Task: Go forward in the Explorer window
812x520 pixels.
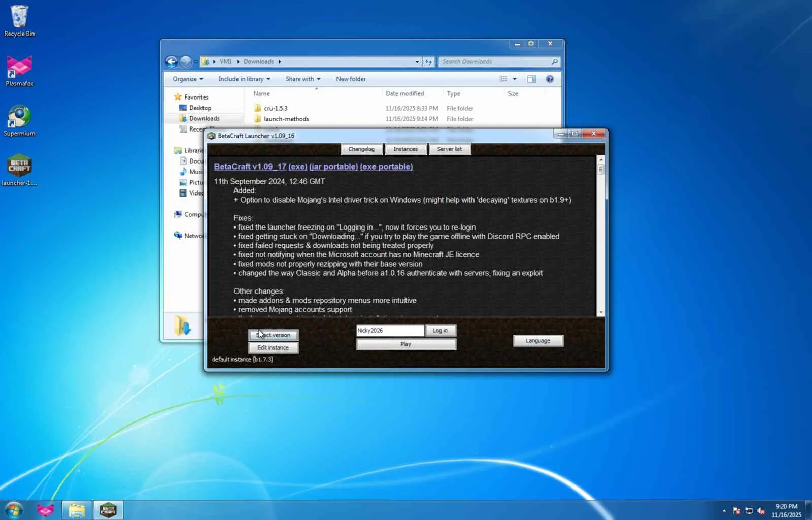Action: coord(186,62)
